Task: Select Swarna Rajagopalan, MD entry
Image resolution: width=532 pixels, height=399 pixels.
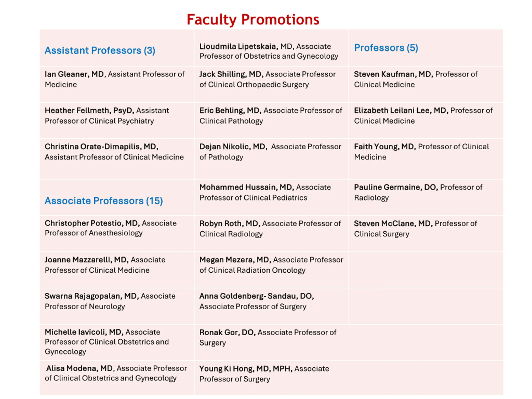Action: [110, 301]
